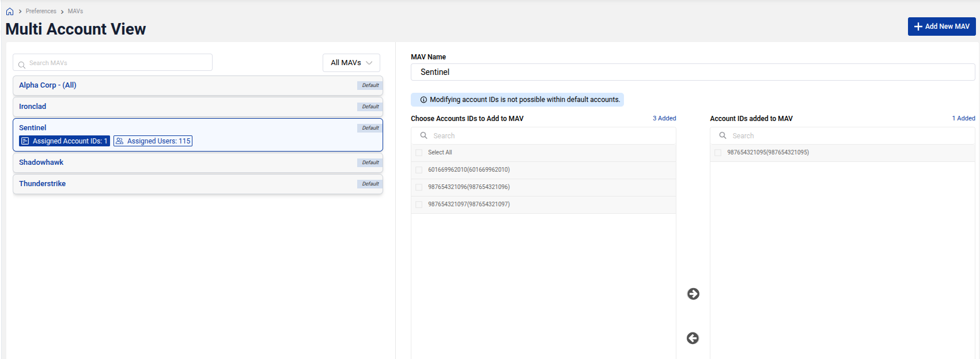Viewport: 980px width, 359px height.
Task: Click the right arrow to add accounts
Action: [693, 294]
